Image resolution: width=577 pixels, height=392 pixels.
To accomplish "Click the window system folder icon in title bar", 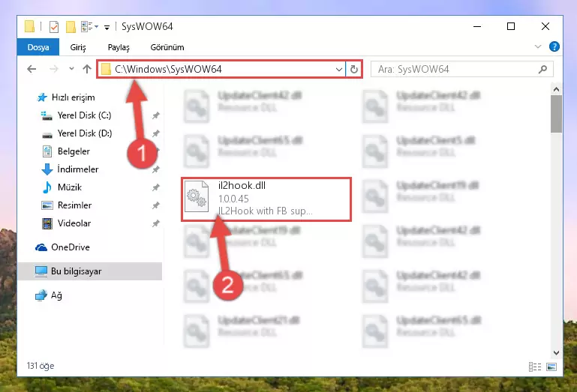I will (x=29, y=26).
